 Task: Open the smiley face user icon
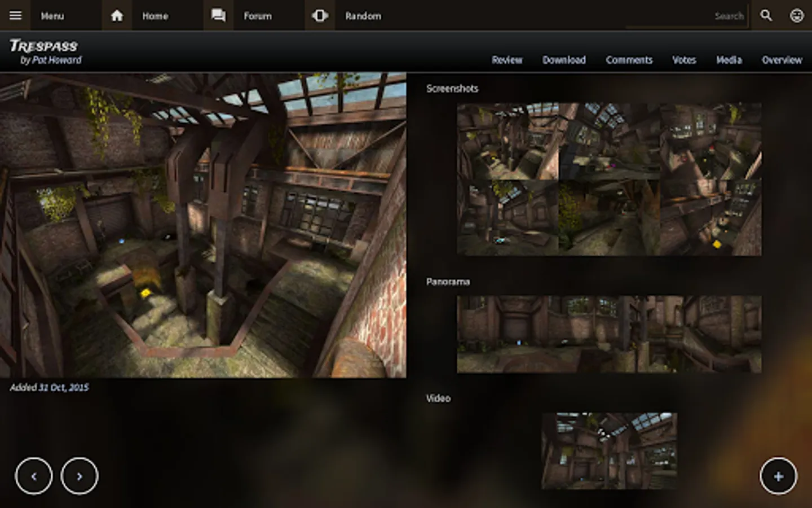click(796, 15)
